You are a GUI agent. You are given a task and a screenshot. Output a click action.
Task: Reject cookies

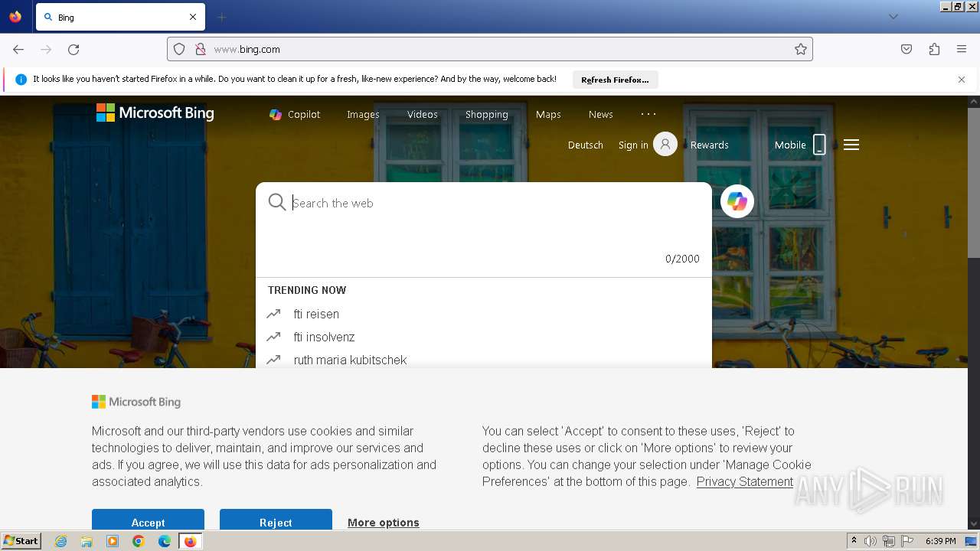coord(276,519)
